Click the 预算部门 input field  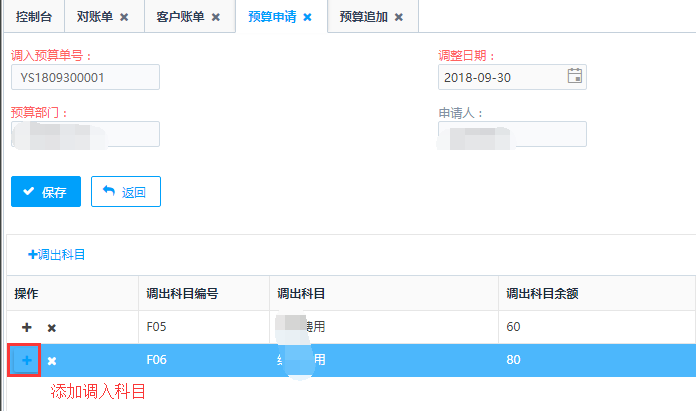click(x=85, y=134)
